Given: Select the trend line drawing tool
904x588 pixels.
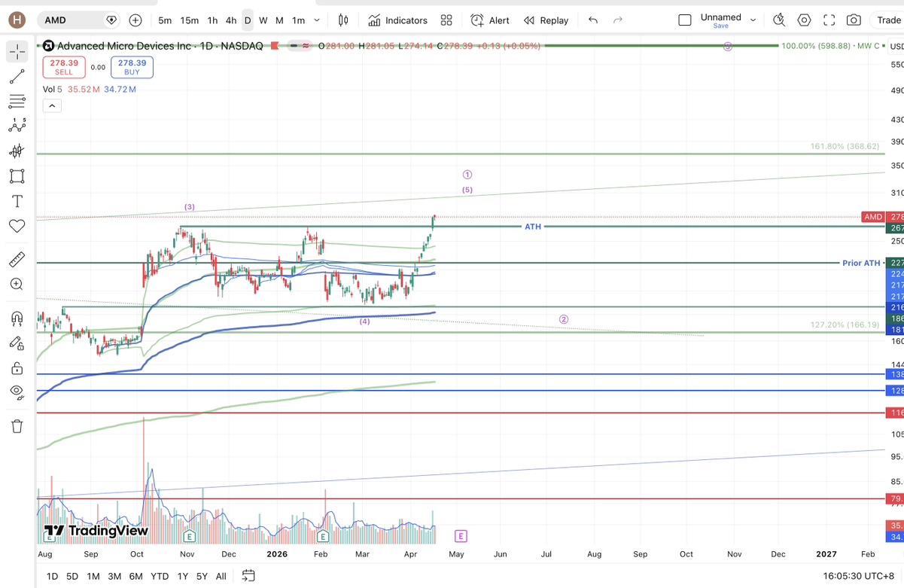Looking at the screenshot, I should [x=17, y=77].
